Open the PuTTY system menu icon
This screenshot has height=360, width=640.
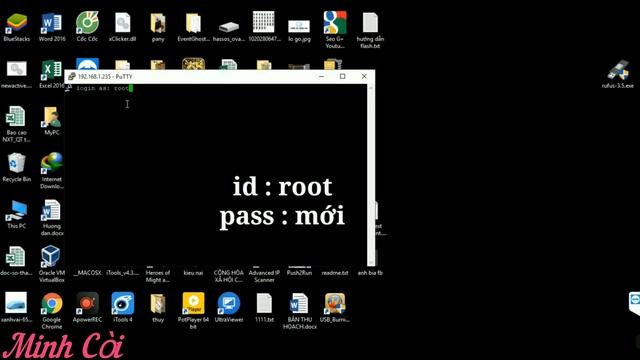tap(72, 76)
